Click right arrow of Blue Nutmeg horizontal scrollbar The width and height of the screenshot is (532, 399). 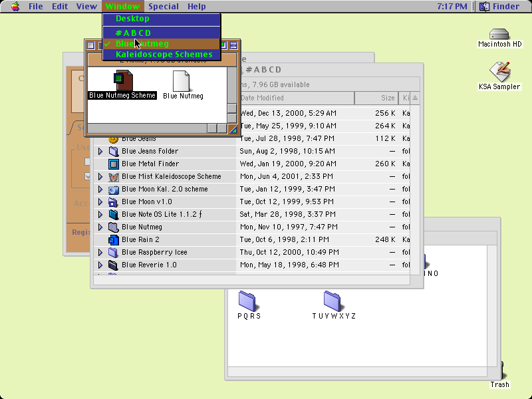(222, 128)
